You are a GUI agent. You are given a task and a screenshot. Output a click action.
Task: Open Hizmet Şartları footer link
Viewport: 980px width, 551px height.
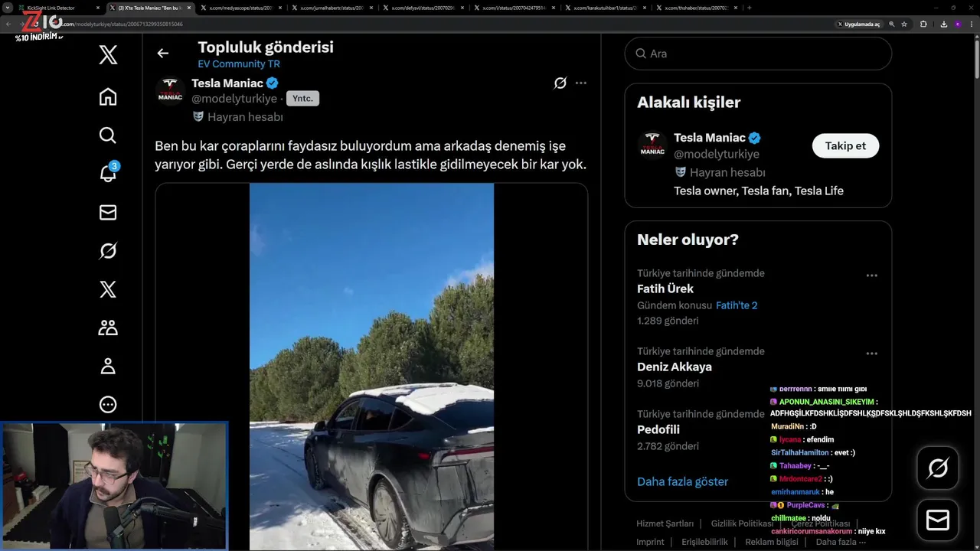click(x=665, y=523)
